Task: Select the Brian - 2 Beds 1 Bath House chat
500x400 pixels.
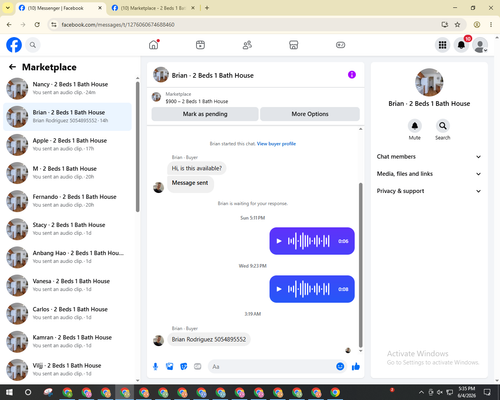Action: pos(67,117)
